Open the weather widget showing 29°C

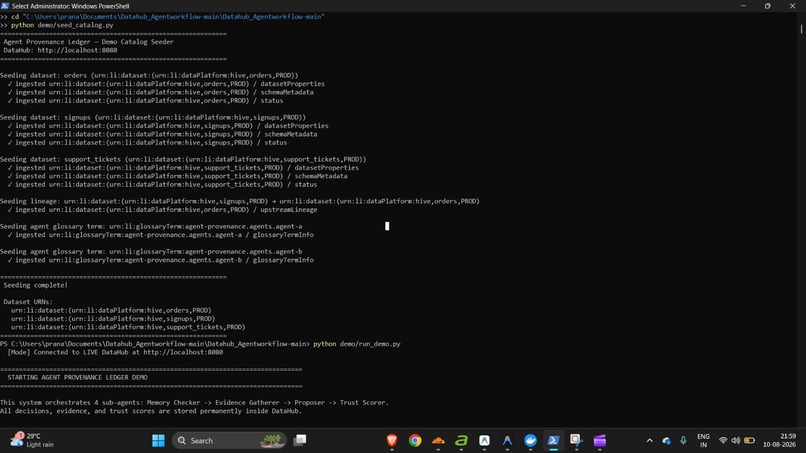[x=32, y=440]
